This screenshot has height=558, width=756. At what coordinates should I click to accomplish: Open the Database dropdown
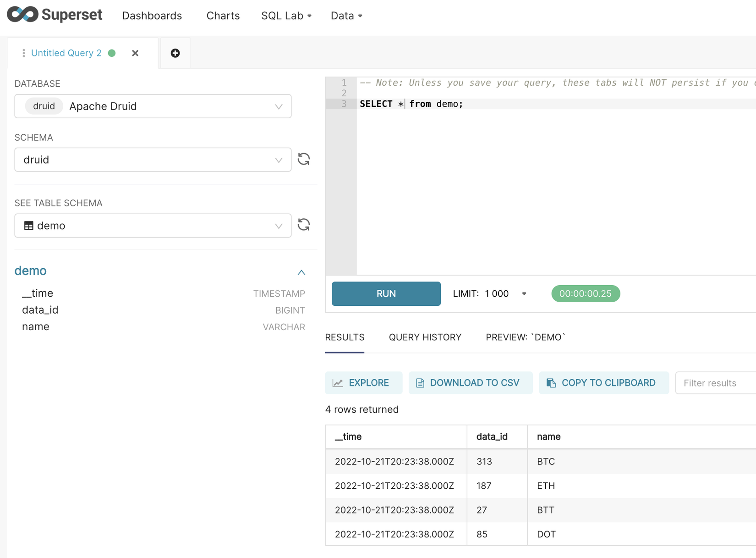pyautogui.click(x=153, y=106)
